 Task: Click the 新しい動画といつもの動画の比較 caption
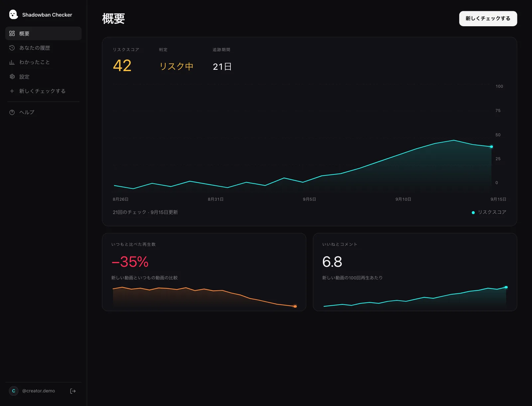pyautogui.click(x=145, y=278)
